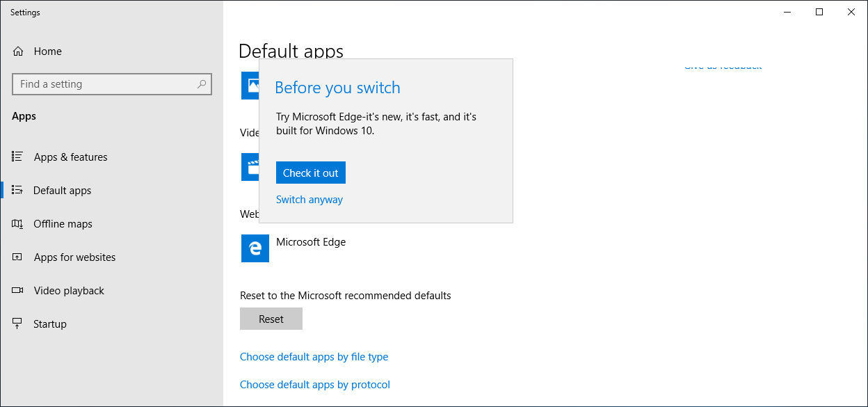Screen dimensions: 868x407
Task: Click the Video playback camera icon
Action: [18, 291]
